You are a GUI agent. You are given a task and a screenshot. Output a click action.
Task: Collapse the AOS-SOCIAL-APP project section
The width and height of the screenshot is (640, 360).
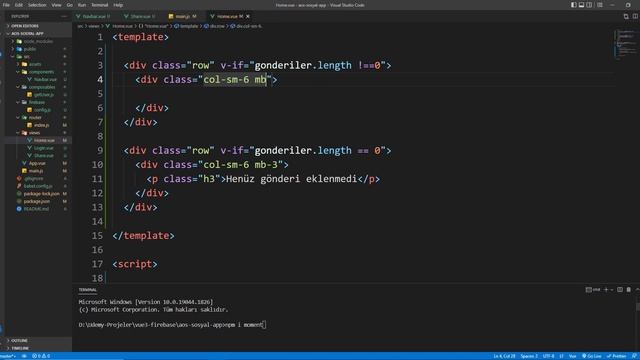point(27,33)
